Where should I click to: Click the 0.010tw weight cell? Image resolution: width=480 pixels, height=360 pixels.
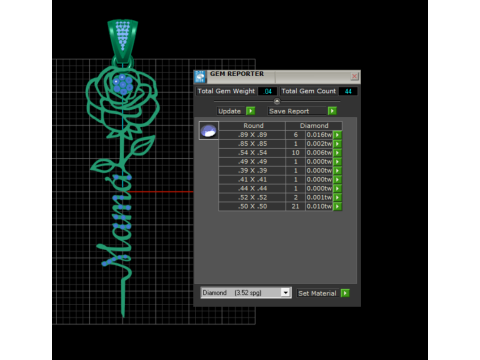[x=319, y=207]
